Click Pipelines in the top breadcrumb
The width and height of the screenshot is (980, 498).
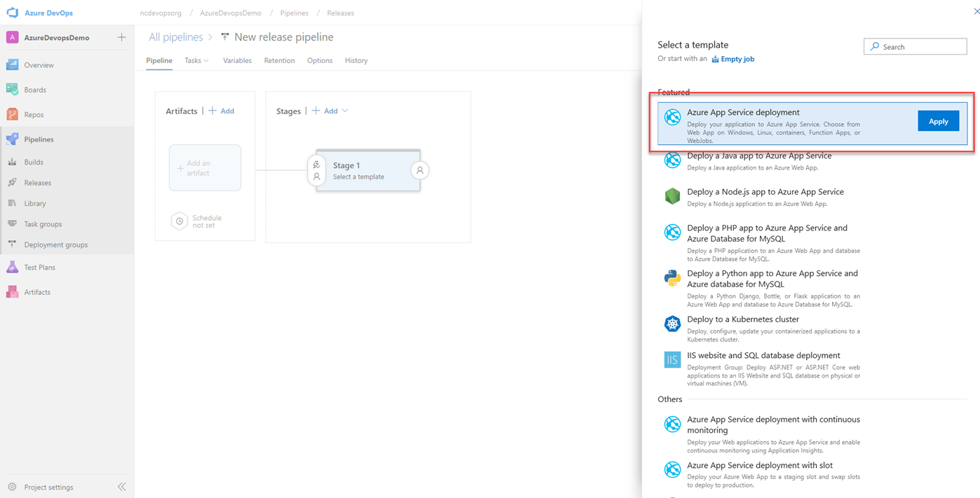pos(294,13)
